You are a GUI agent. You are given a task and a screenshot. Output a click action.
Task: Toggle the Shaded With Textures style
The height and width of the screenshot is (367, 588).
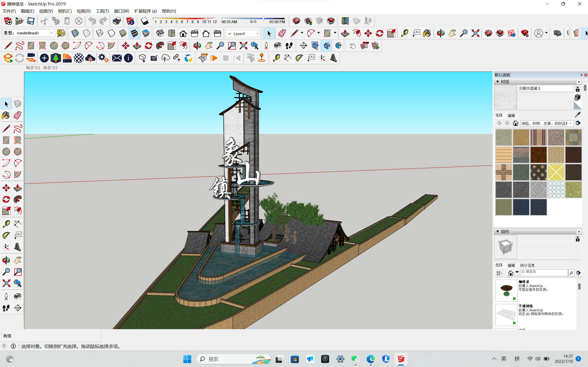point(134,33)
